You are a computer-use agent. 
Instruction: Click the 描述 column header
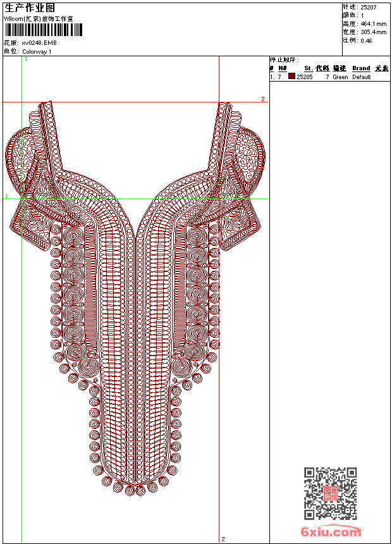pos(340,68)
